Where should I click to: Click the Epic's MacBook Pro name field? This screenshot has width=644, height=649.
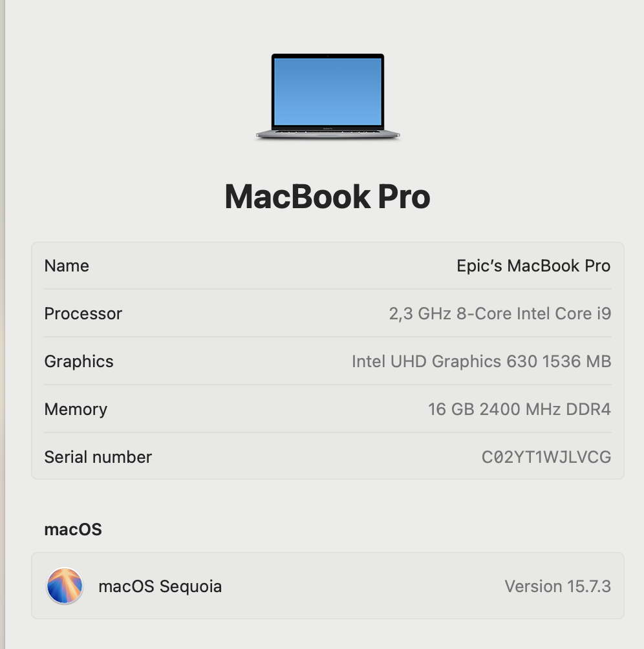533,266
